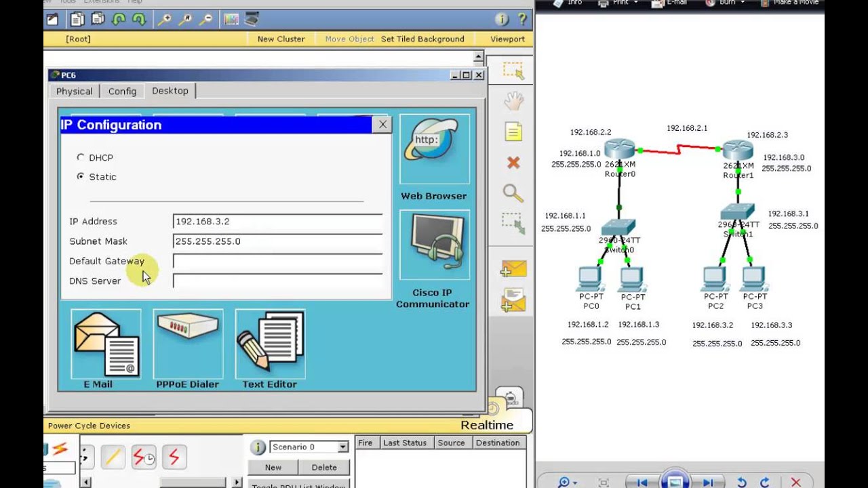Click the green Undo arrow icon
Image resolution: width=868 pixels, height=488 pixels.
tap(119, 20)
